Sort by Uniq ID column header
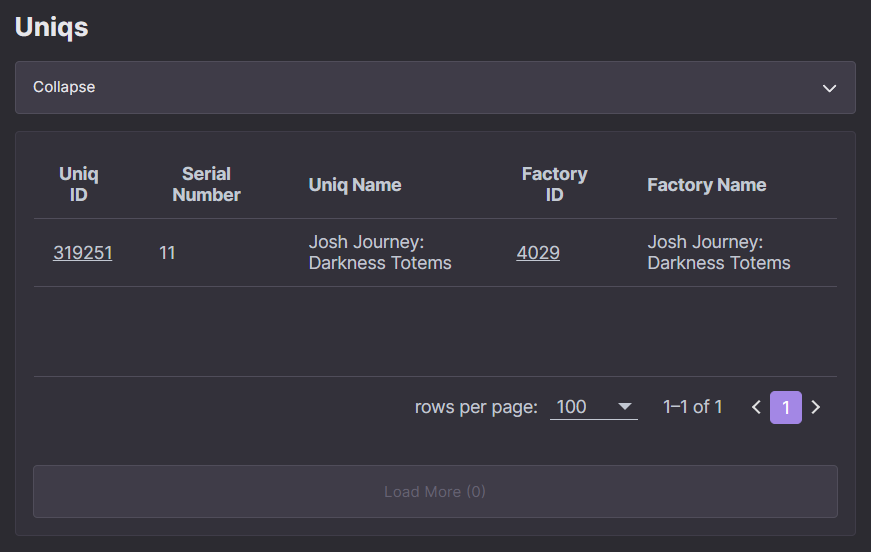The height and width of the screenshot is (552, 871). [x=79, y=184]
